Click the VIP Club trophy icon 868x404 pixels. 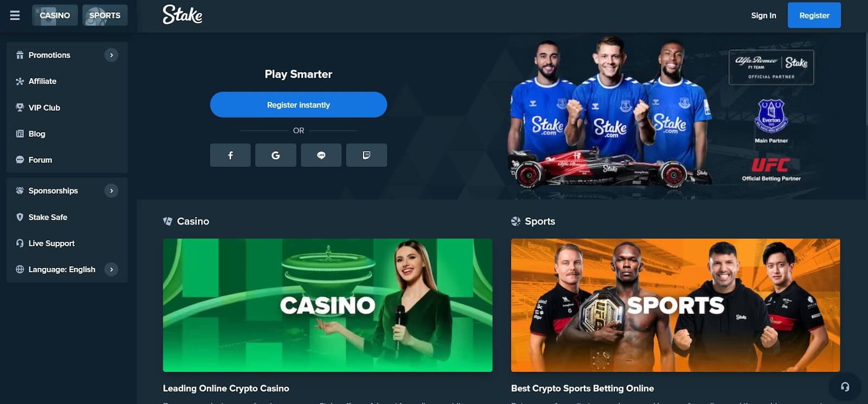coord(20,107)
